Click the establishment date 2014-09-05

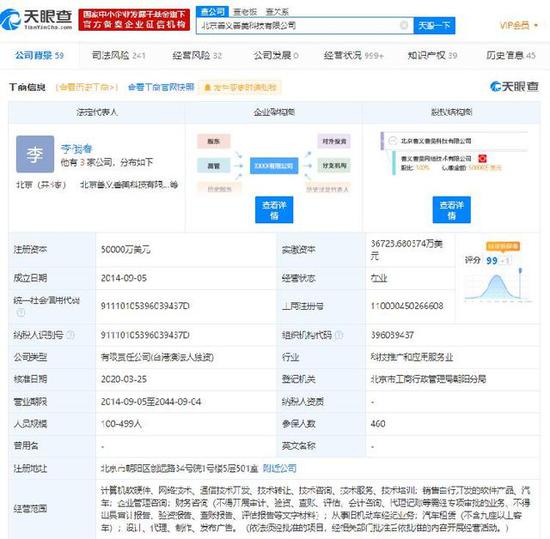[123, 278]
